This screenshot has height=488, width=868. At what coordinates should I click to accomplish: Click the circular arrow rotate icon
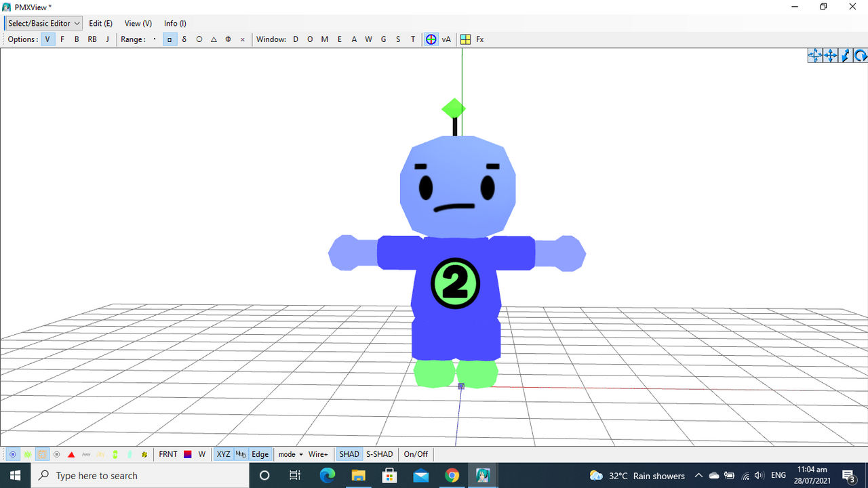point(861,56)
